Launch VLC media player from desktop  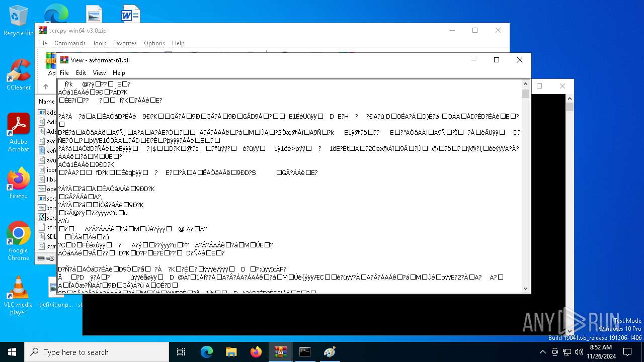19,296
